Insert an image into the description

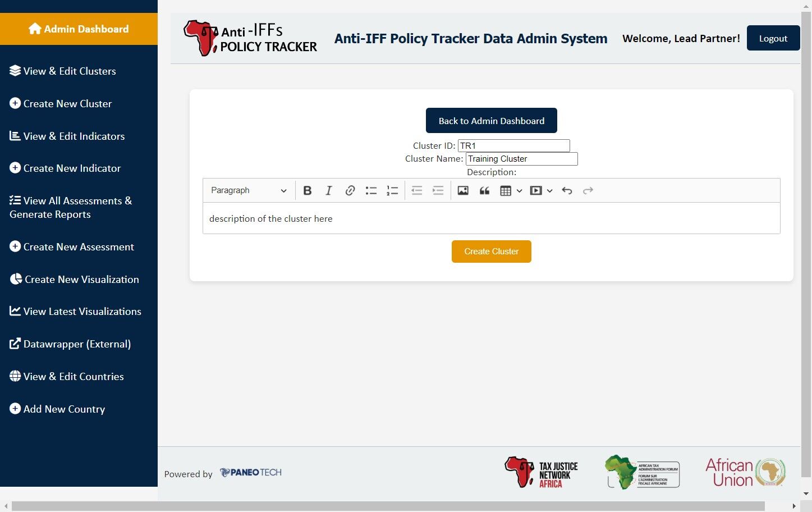pos(463,190)
